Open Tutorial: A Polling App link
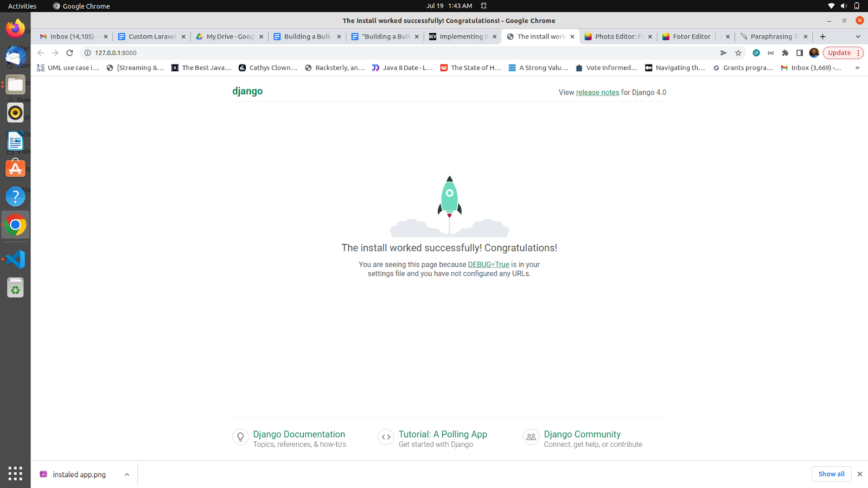The width and height of the screenshot is (868, 488). [x=443, y=434]
